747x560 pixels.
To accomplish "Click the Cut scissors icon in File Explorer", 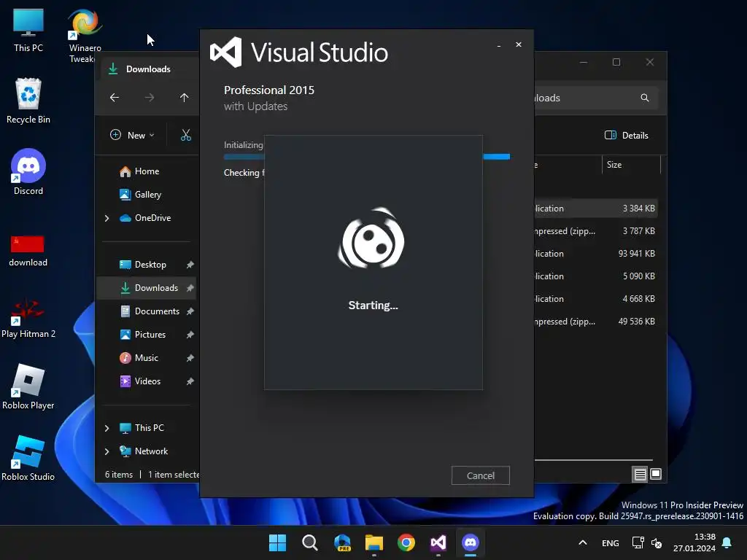I will coord(186,135).
